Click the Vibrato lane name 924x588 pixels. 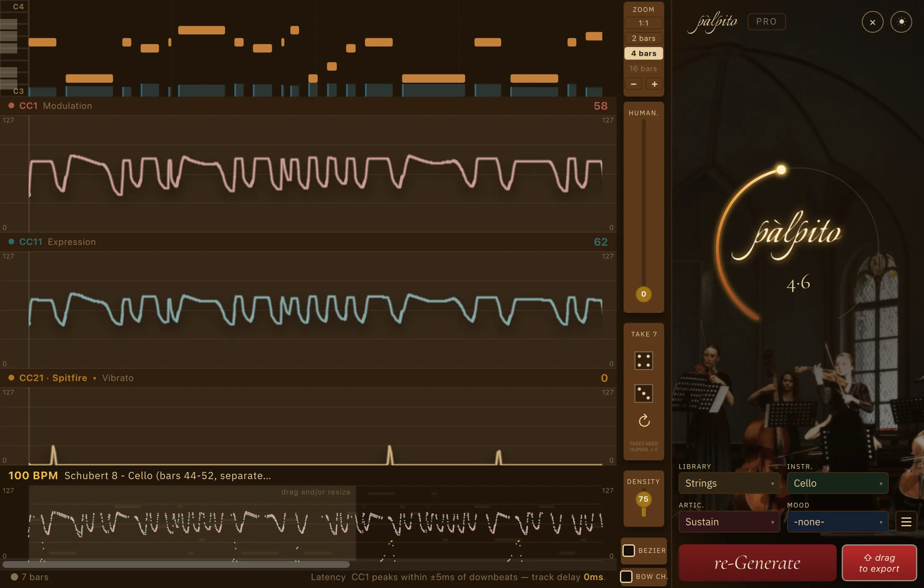[x=118, y=378]
